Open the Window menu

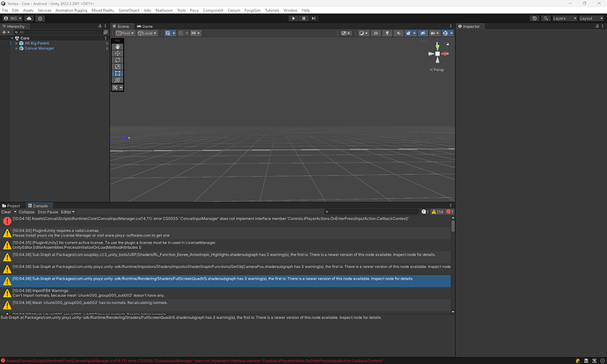pos(290,11)
